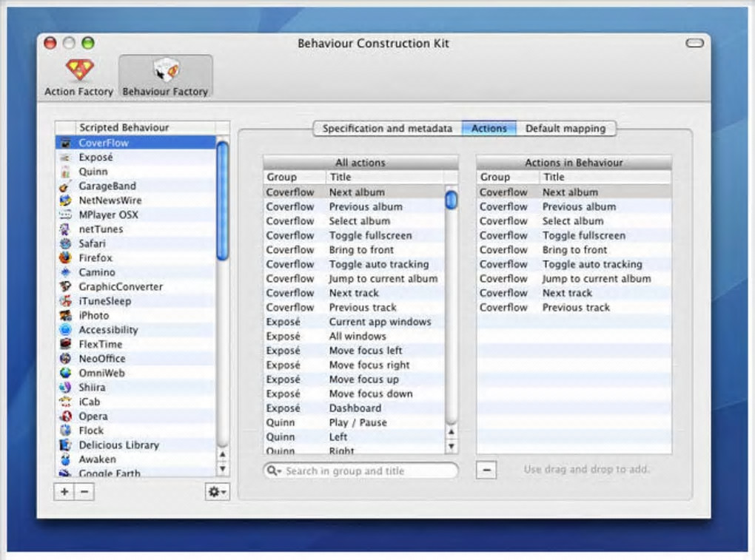The width and height of the screenshot is (755, 560).
Task: Click the iPhoto icon
Action: 66,316
